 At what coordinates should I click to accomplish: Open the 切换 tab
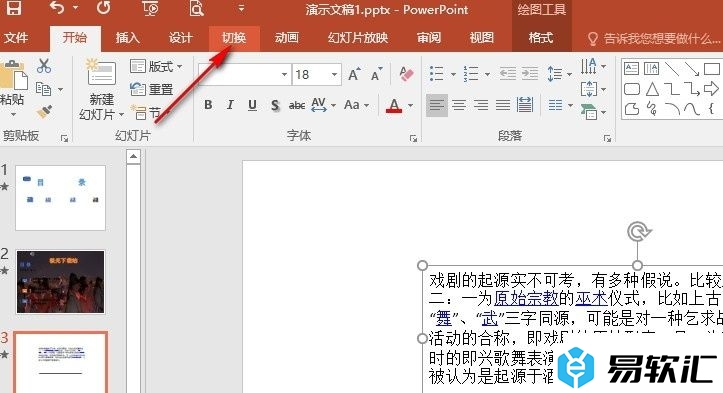(234, 38)
